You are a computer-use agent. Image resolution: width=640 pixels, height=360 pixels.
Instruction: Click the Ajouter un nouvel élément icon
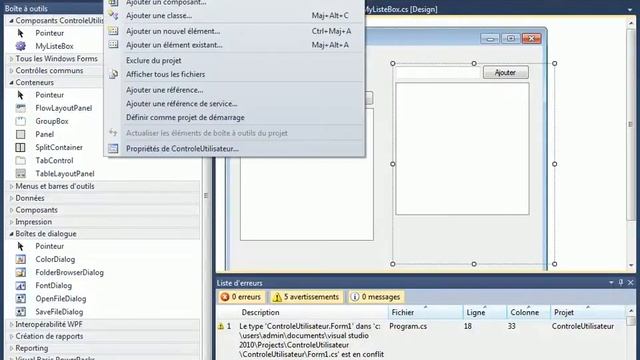(x=113, y=31)
